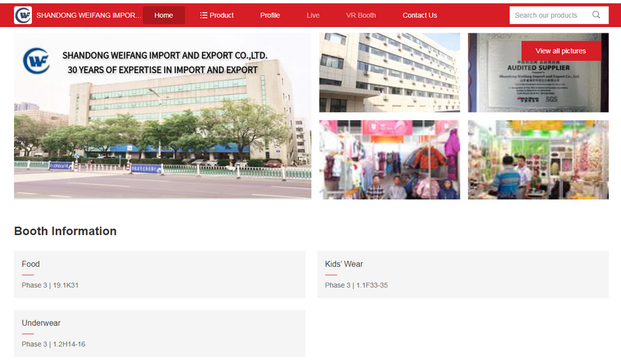Click booth number Phase 3 | 19.1K31

point(50,285)
